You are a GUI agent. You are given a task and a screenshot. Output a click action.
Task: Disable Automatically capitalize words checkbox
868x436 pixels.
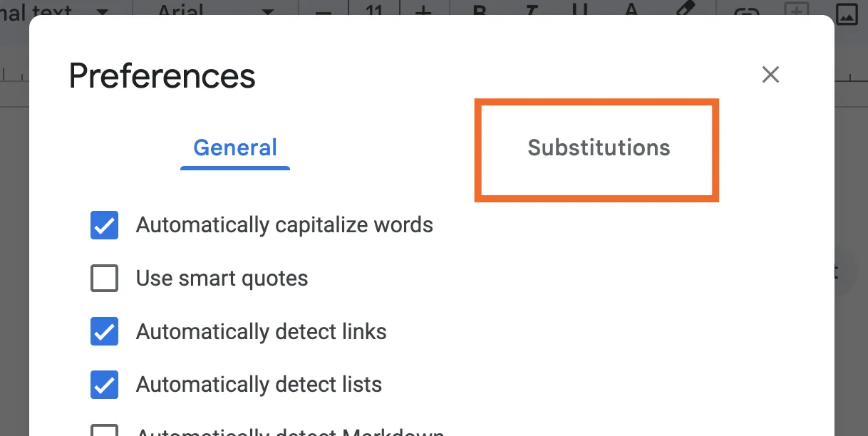click(x=105, y=225)
